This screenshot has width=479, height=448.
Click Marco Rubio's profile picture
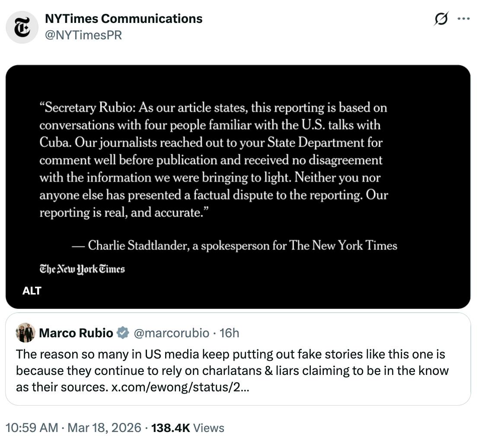pos(25,333)
